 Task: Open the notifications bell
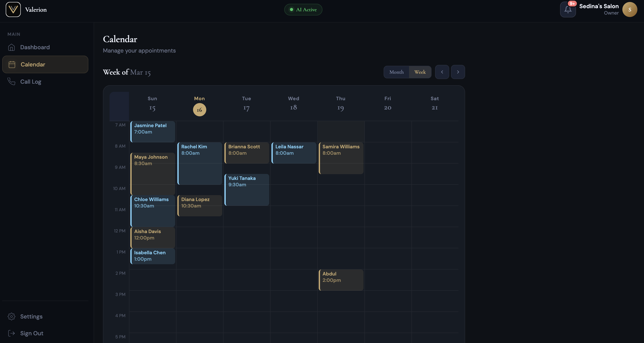tap(568, 10)
